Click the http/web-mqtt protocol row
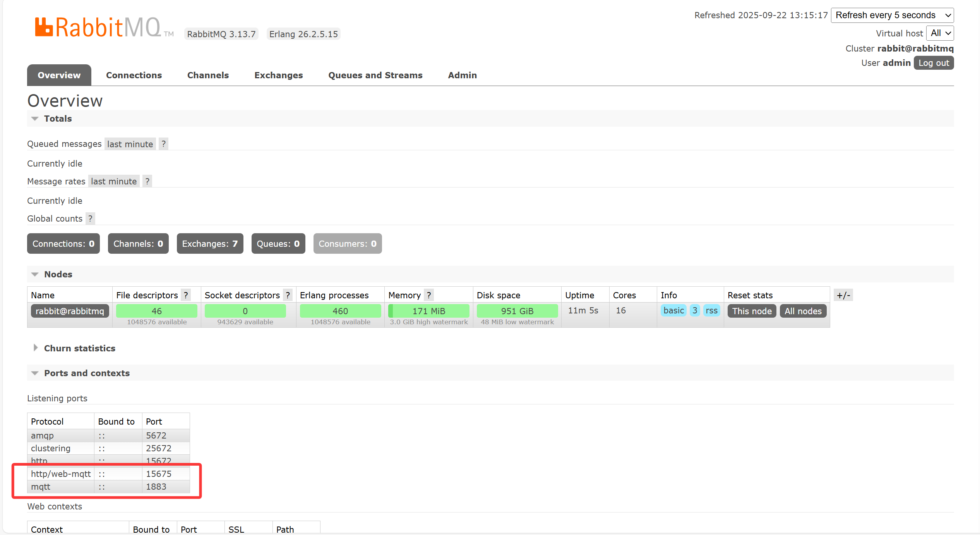980x535 pixels. [108, 474]
